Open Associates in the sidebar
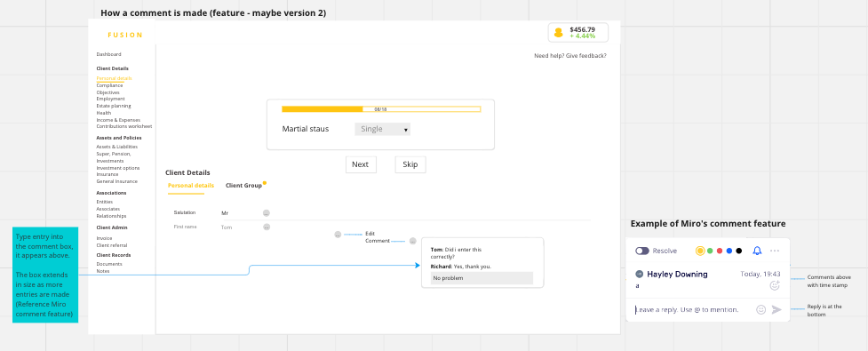 (x=108, y=210)
